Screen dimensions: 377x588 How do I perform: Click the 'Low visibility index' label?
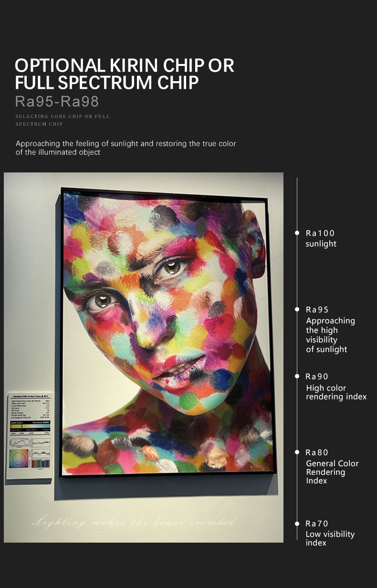[330, 538]
